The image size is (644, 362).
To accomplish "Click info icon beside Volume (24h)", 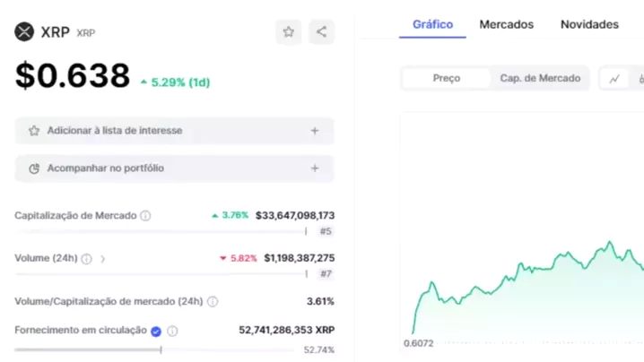I will (x=87, y=259).
